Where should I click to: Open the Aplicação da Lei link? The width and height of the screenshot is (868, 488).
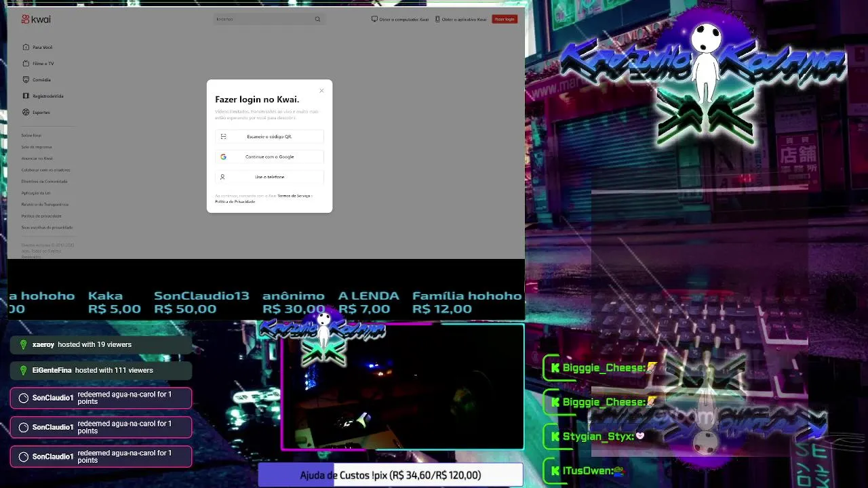(36, 193)
